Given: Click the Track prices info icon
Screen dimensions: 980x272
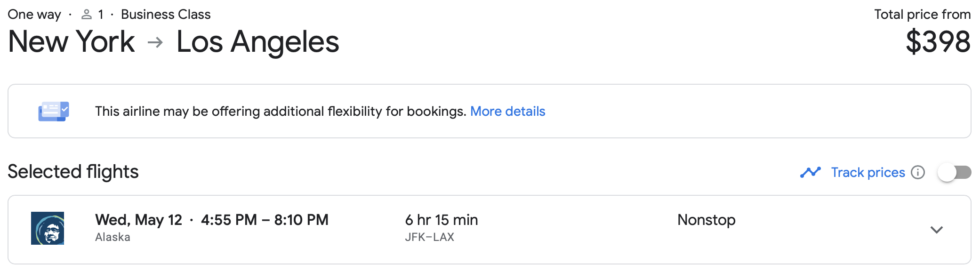Looking at the screenshot, I should [918, 173].
